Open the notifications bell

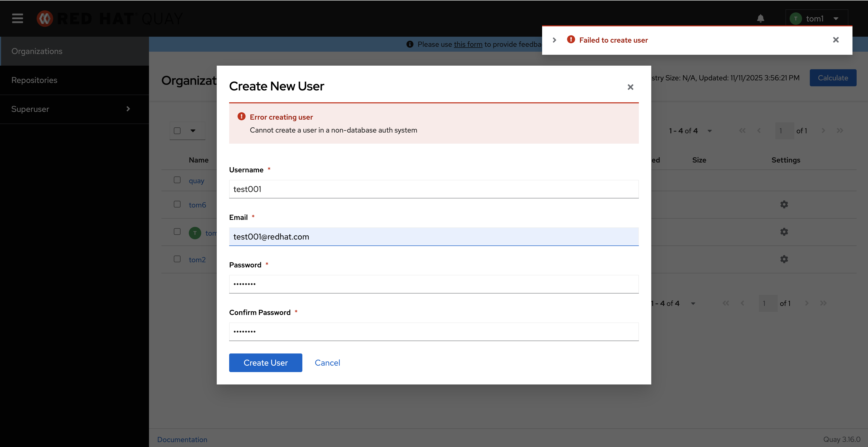(760, 18)
